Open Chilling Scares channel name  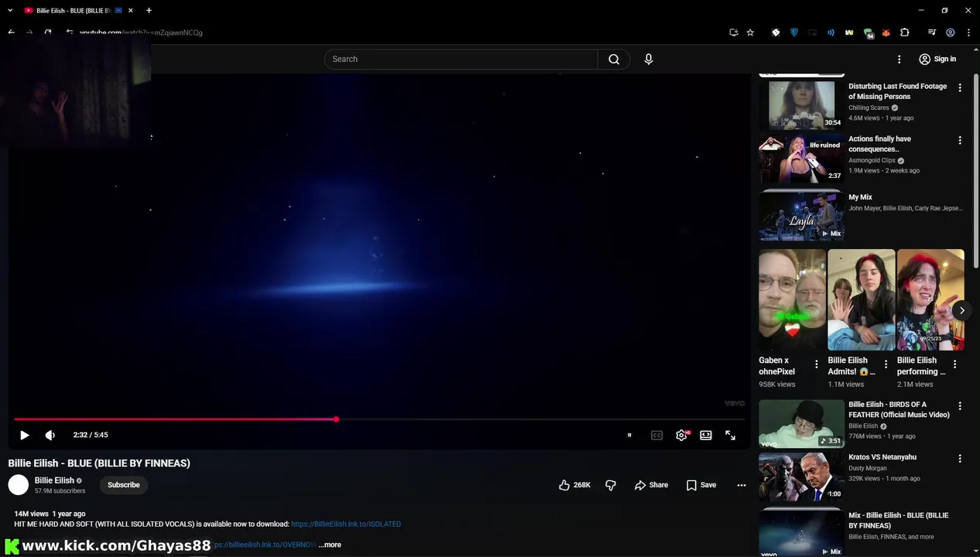(869, 108)
